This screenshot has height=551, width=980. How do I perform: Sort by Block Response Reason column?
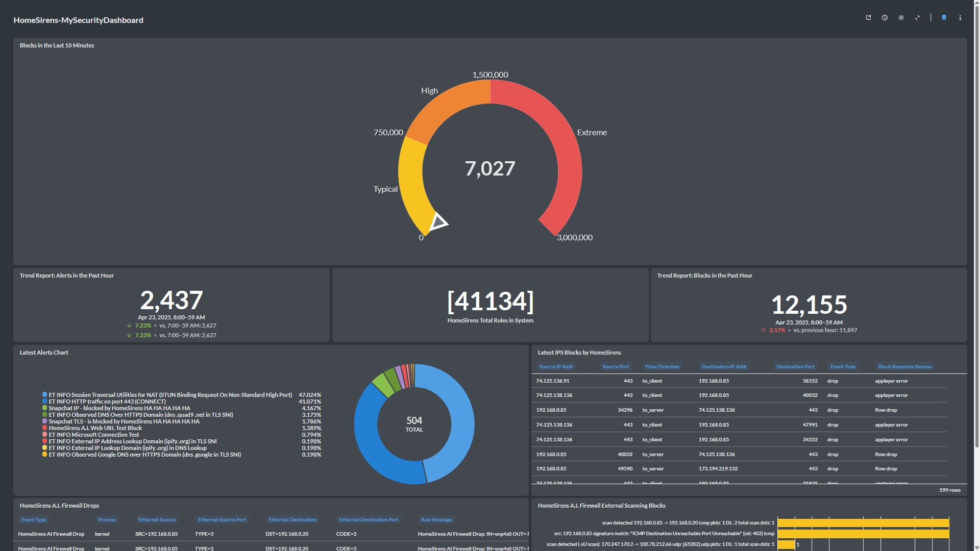[904, 367]
